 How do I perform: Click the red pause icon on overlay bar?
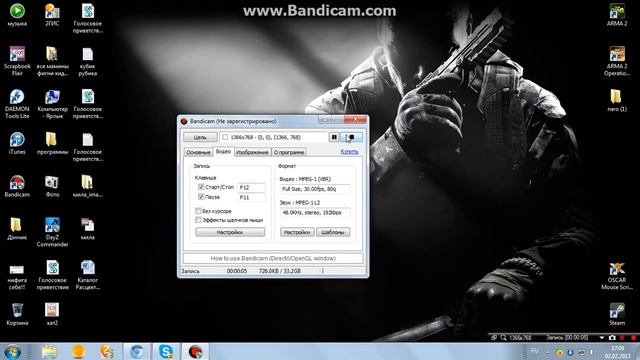point(622,338)
